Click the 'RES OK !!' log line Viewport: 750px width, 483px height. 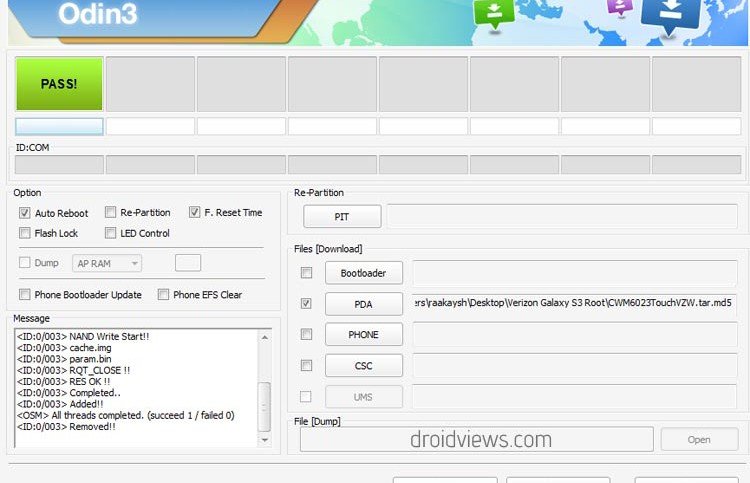click(64, 381)
